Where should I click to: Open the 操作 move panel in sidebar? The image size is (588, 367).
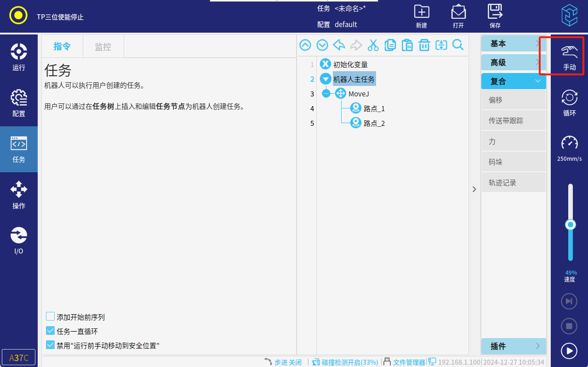(19, 195)
